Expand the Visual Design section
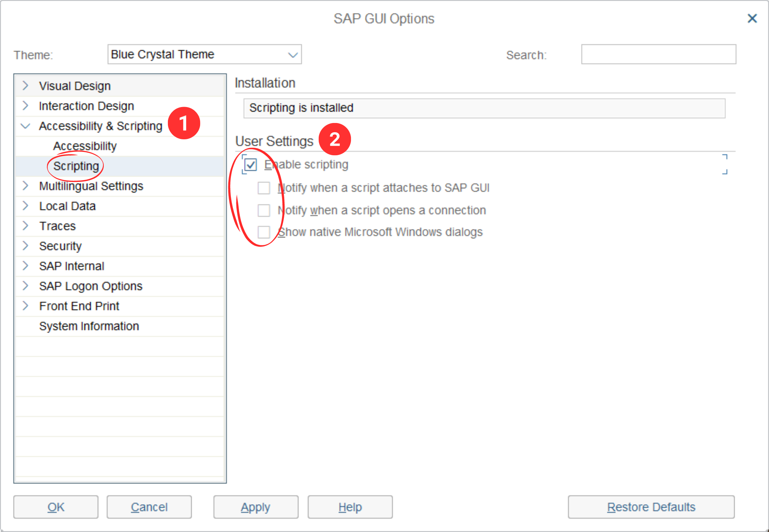Screen dimensions: 769x532 26,86
